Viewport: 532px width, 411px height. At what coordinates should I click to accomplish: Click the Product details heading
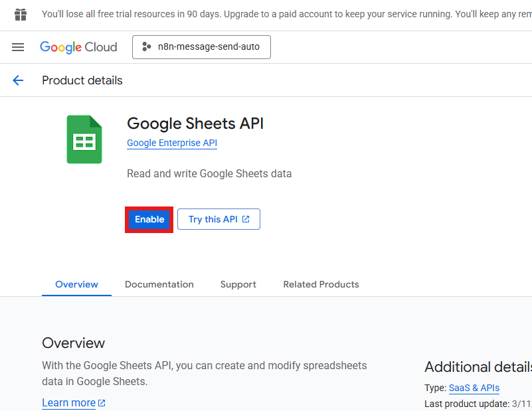(x=82, y=80)
